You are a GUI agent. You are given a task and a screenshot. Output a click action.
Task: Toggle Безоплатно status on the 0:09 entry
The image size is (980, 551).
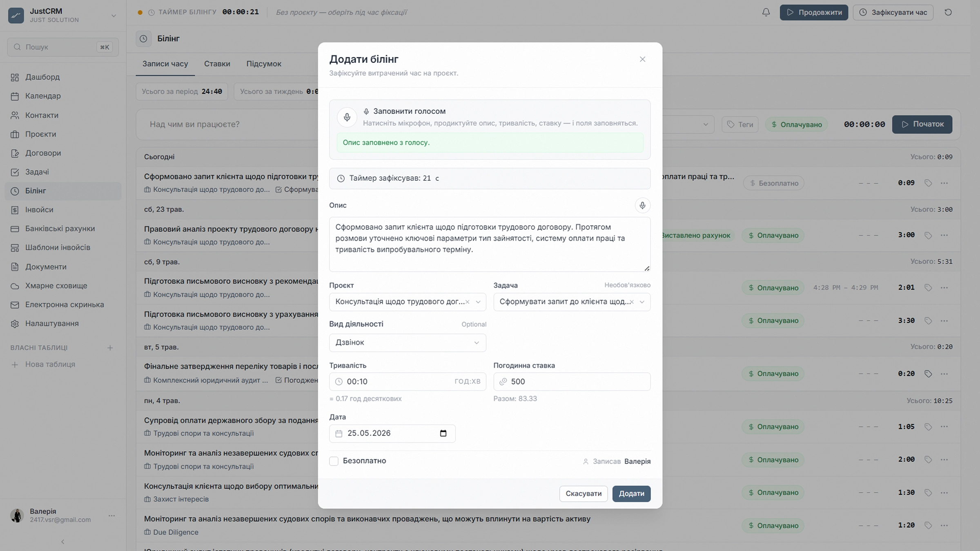tap(773, 183)
